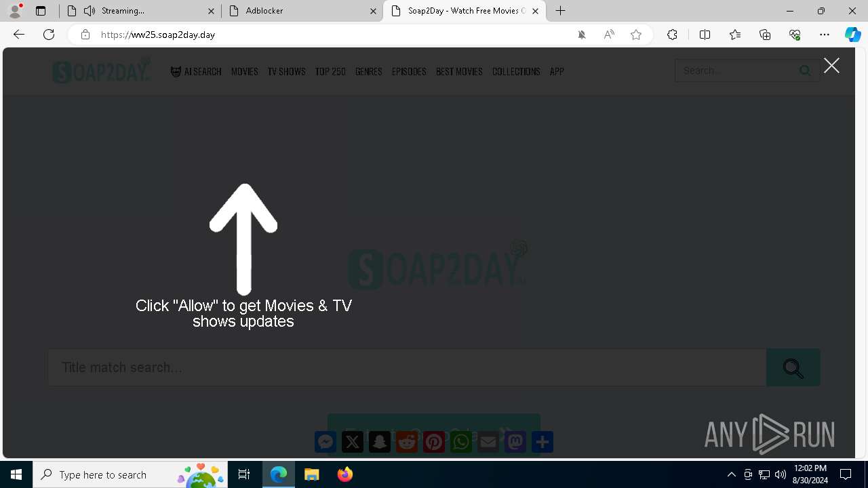Go to Top 250 page
The width and height of the screenshot is (868, 488).
(330, 71)
